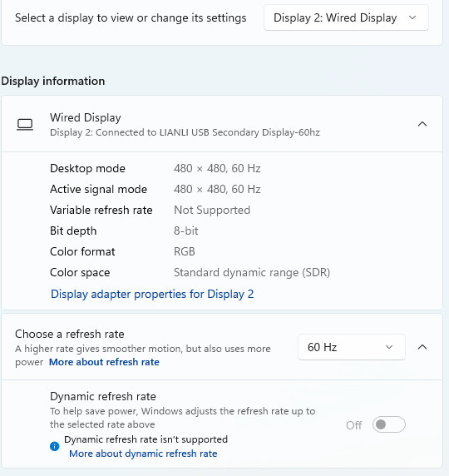Toggle the Dynamic refresh rate switch
Screen dimensions: 449x476
click(389, 424)
